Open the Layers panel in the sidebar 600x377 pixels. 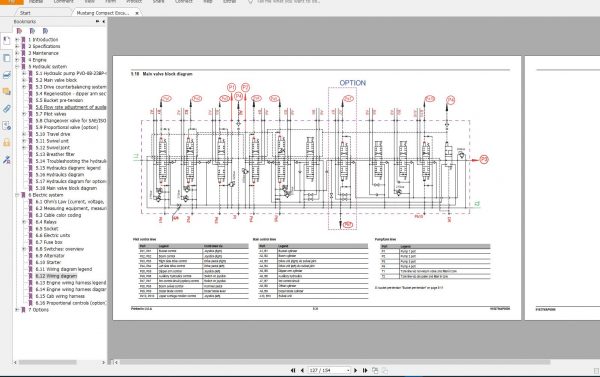[x=7, y=75]
